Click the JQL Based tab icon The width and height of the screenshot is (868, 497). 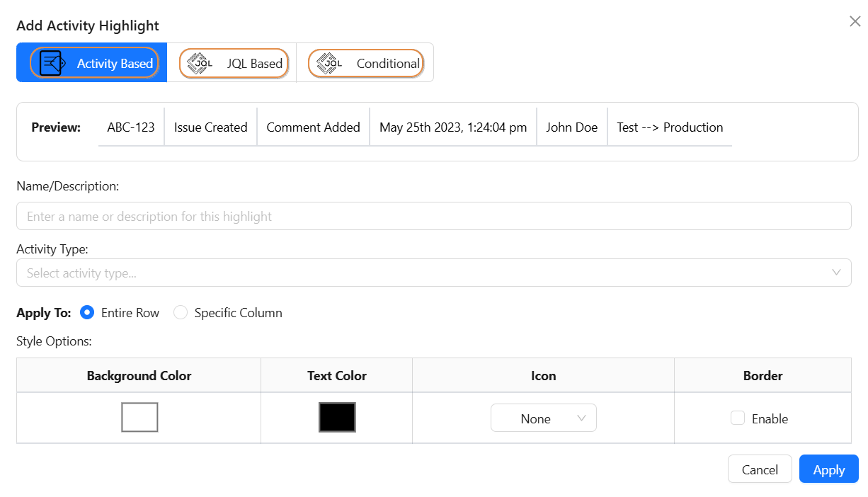click(199, 63)
